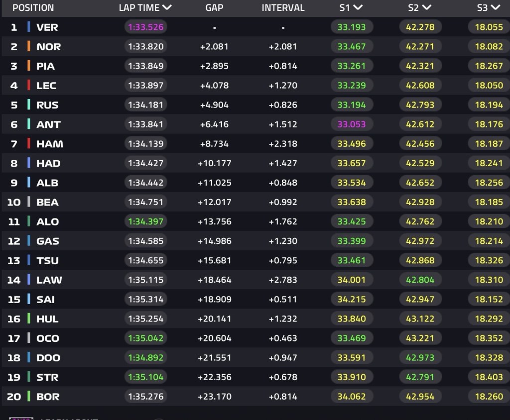
Task: Expand the LAP TIME column dropdown chevron
Action: (x=167, y=7)
